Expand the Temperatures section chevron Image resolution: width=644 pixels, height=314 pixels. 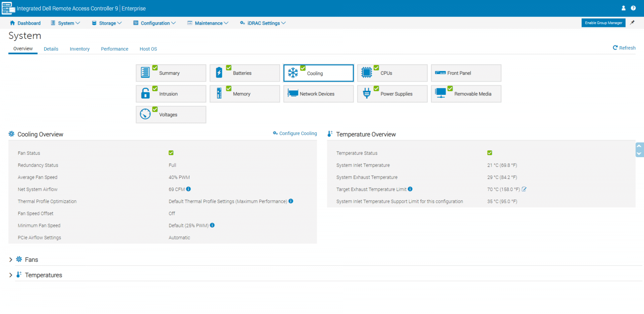pos(11,275)
